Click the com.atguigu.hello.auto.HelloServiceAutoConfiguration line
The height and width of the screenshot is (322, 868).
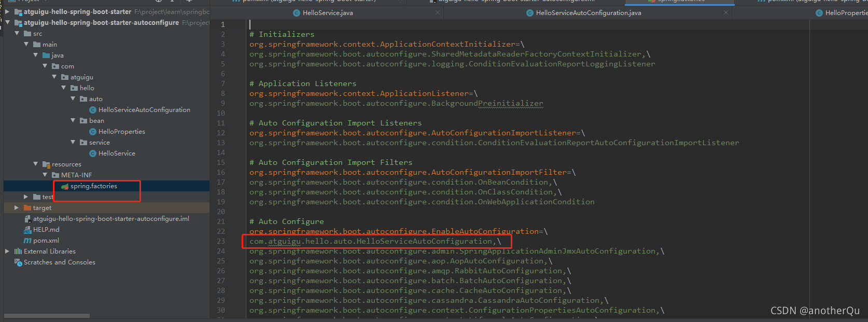375,241
